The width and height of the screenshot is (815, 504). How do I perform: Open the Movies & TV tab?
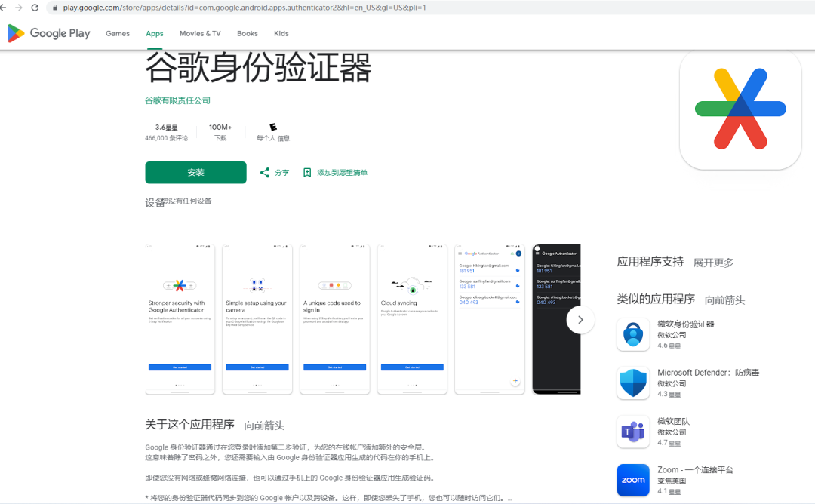click(199, 33)
